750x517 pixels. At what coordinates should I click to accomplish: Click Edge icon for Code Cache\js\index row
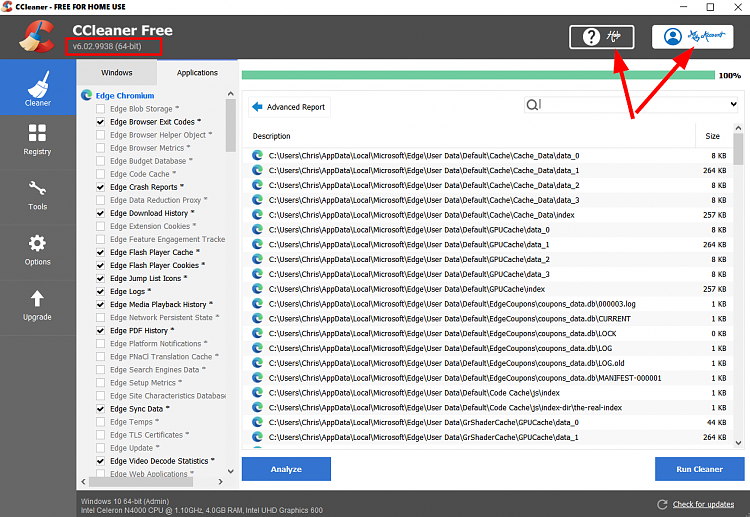(257, 392)
